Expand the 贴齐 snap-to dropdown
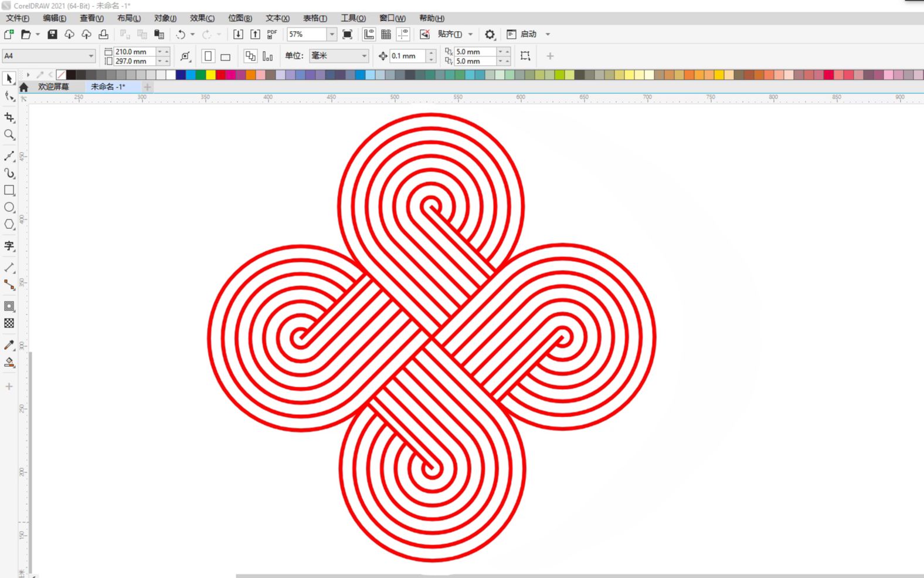This screenshot has height=578, width=924. pyautogui.click(x=470, y=35)
